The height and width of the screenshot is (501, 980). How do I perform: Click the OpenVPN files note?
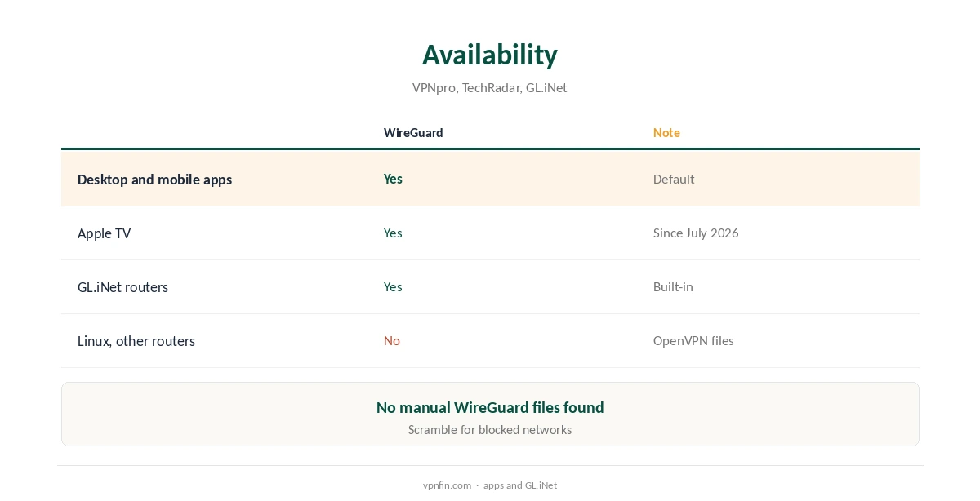693,340
